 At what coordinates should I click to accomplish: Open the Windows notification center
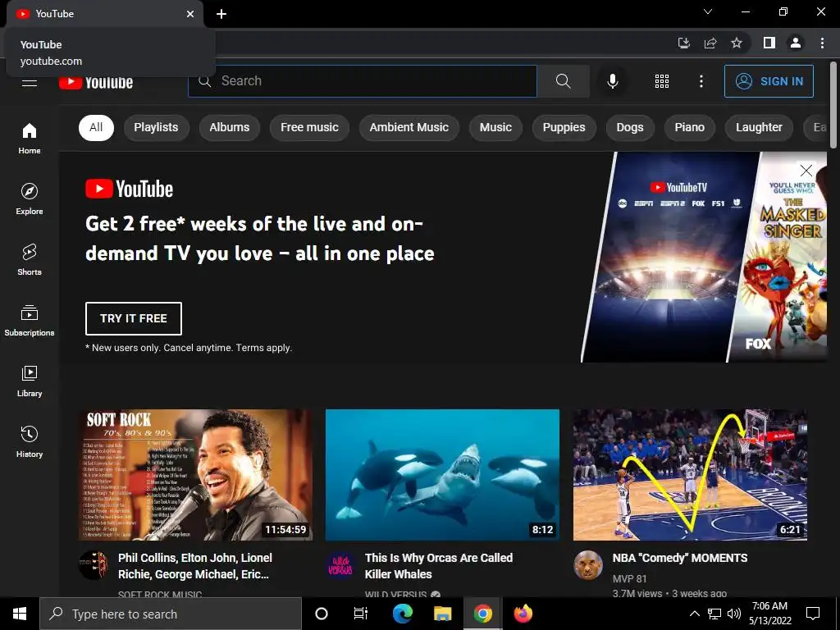(x=813, y=614)
